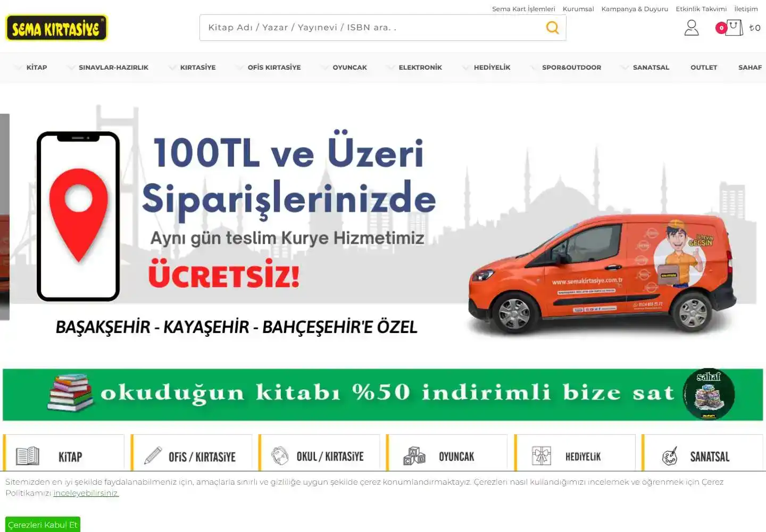Open the KİTAP category tile label
Image resolution: width=766 pixels, height=532 pixels.
70,456
